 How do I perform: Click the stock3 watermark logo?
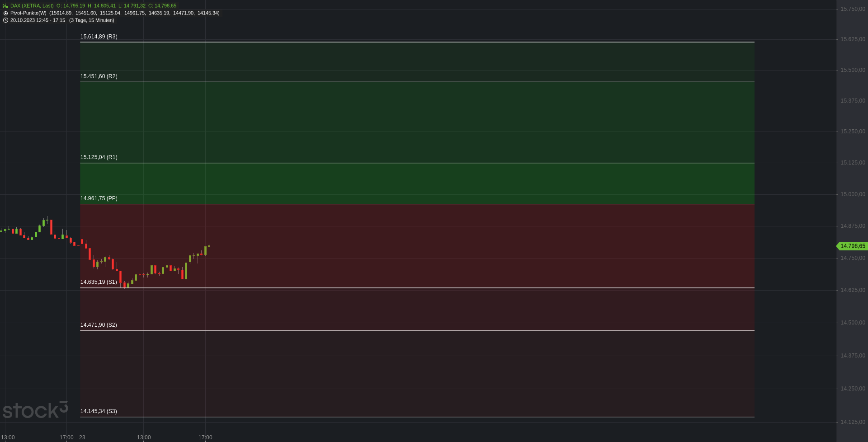35,410
